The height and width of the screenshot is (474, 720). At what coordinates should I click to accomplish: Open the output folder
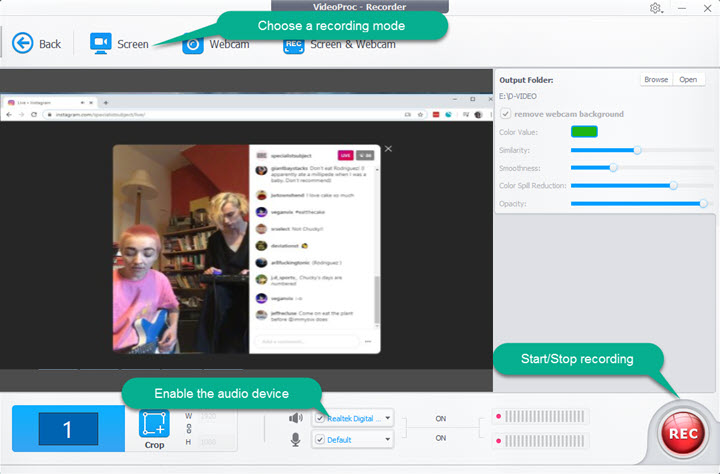coord(688,79)
